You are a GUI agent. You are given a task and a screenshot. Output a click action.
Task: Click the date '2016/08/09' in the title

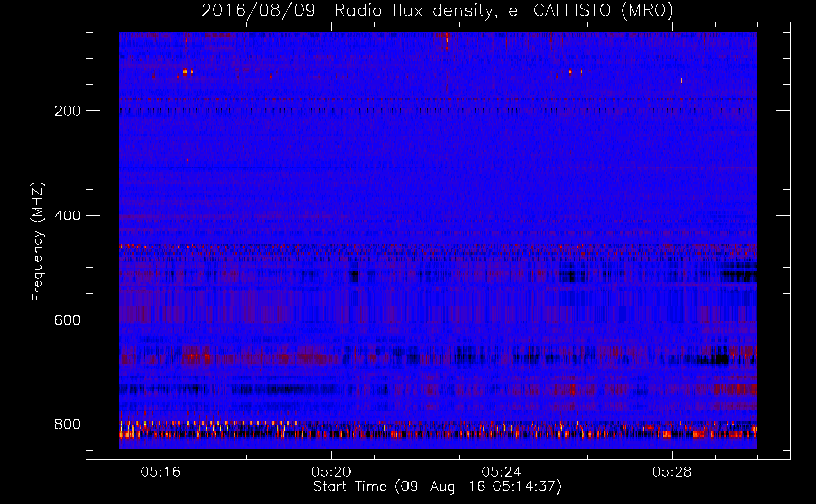(258, 10)
